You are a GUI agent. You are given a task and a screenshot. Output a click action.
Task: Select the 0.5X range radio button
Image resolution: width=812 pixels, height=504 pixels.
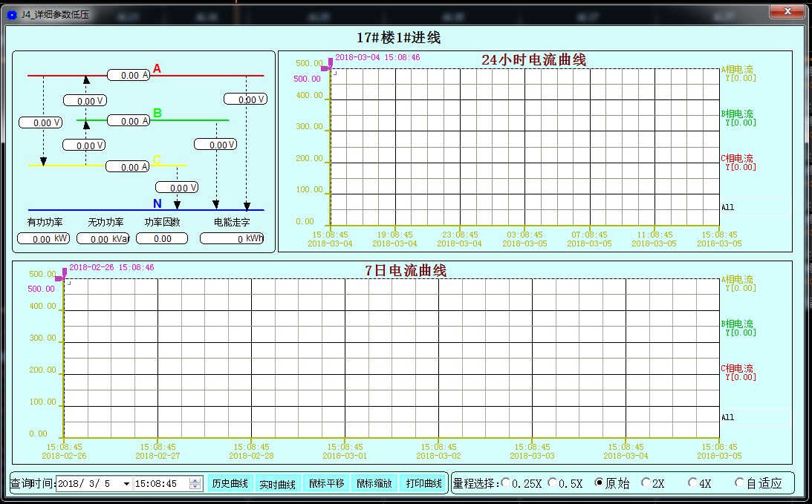(552, 482)
